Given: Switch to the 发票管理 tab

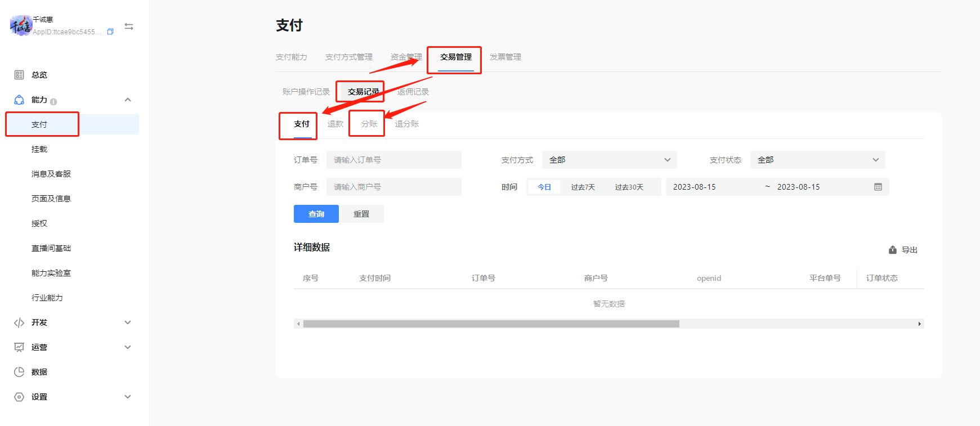Looking at the screenshot, I should click(505, 57).
